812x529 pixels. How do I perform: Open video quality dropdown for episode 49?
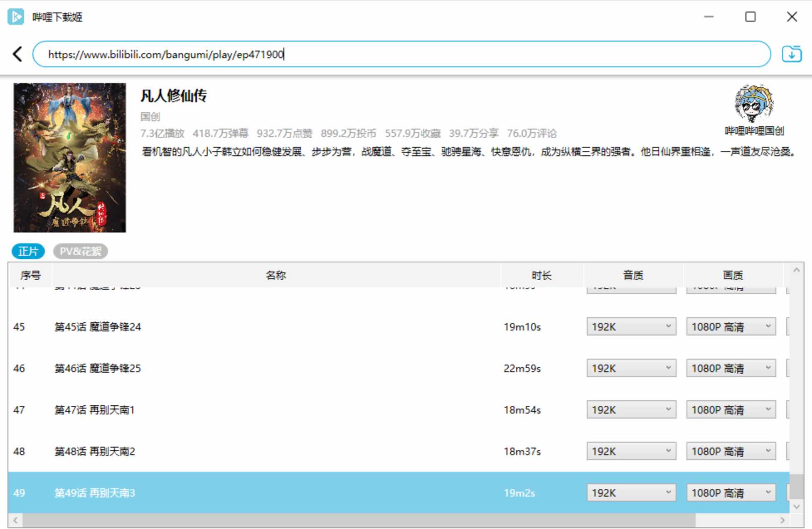731,492
